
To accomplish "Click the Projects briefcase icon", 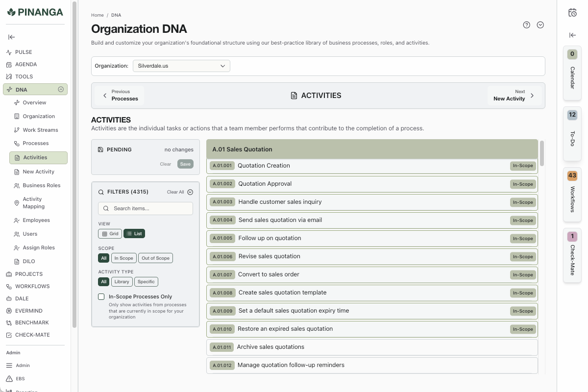I will 9,274.
